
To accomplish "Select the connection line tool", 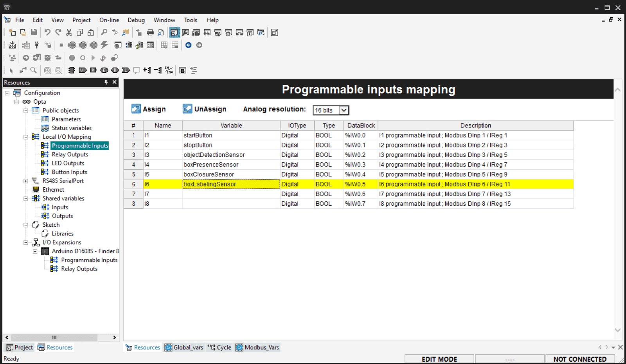I will click(x=23, y=70).
